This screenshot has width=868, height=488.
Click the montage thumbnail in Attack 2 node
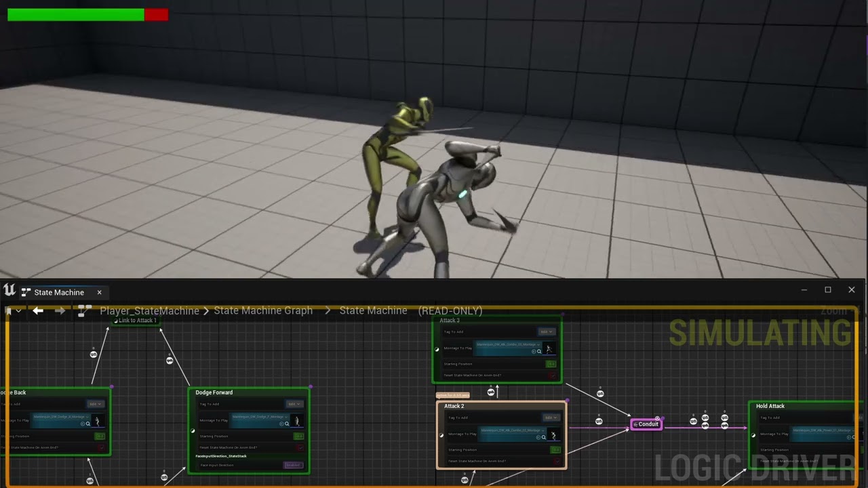tap(553, 434)
